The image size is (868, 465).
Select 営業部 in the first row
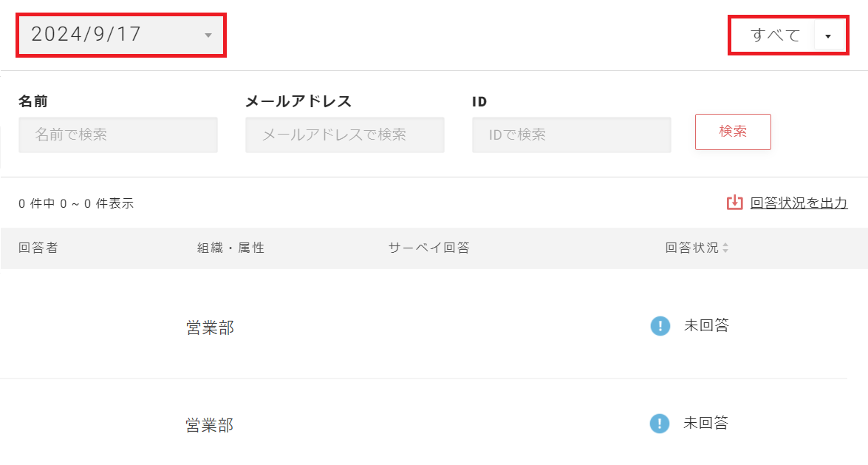tap(210, 327)
